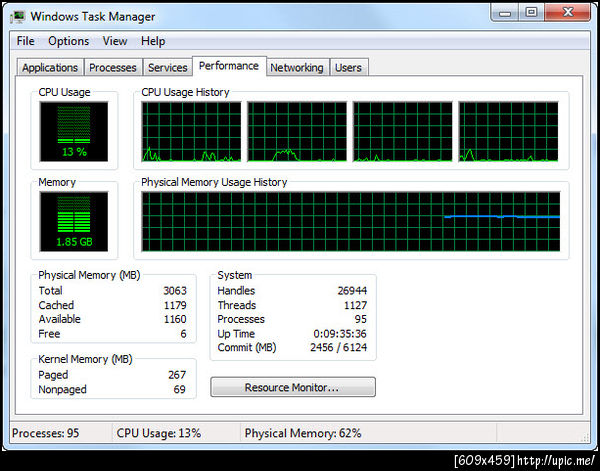Click the Nonpaged kernel memory value 69
600x471 pixels.
pos(179,390)
